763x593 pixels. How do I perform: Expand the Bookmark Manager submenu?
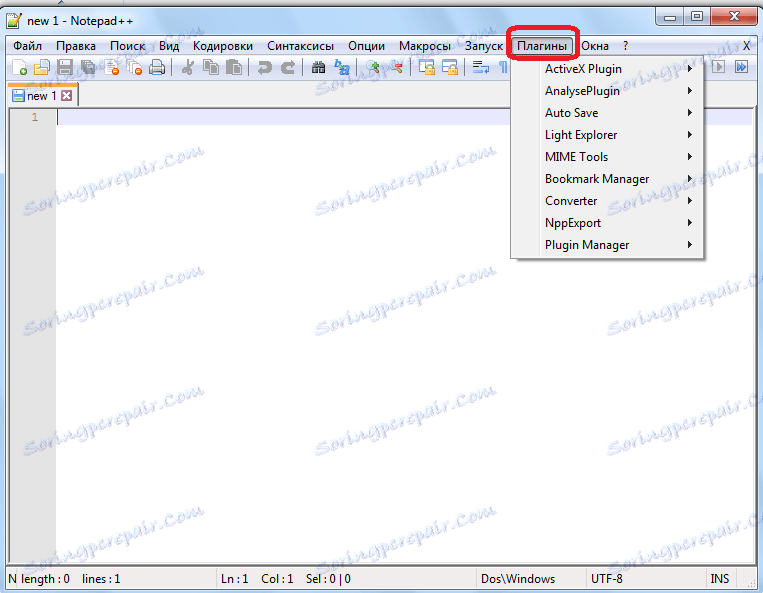pos(607,179)
